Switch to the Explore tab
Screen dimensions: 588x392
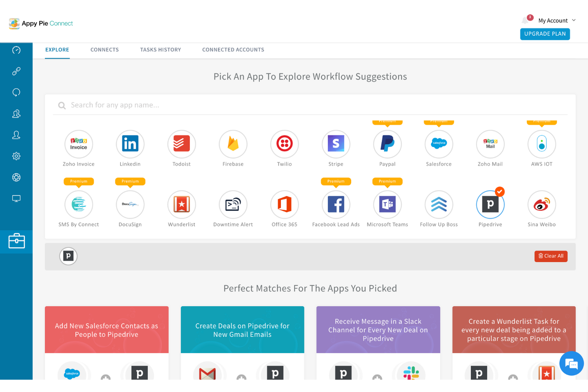(57, 50)
